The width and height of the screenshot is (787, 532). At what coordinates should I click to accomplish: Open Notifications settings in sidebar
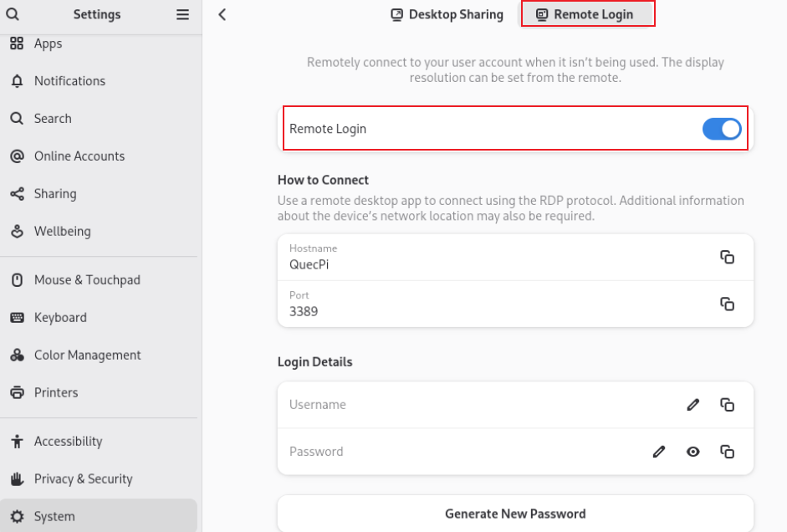click(x=69, y=81)
